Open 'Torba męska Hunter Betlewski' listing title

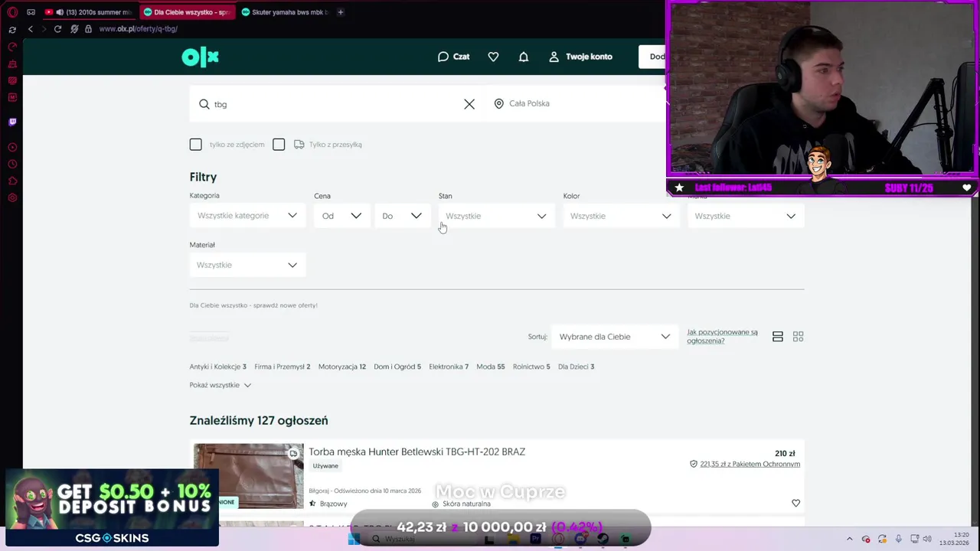pos(416,452)
